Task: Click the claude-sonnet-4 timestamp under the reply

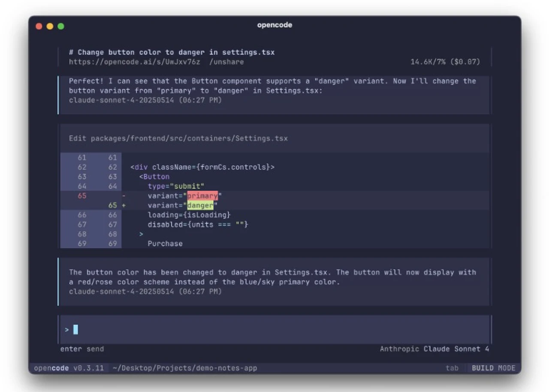Action: tap(145, 291)
